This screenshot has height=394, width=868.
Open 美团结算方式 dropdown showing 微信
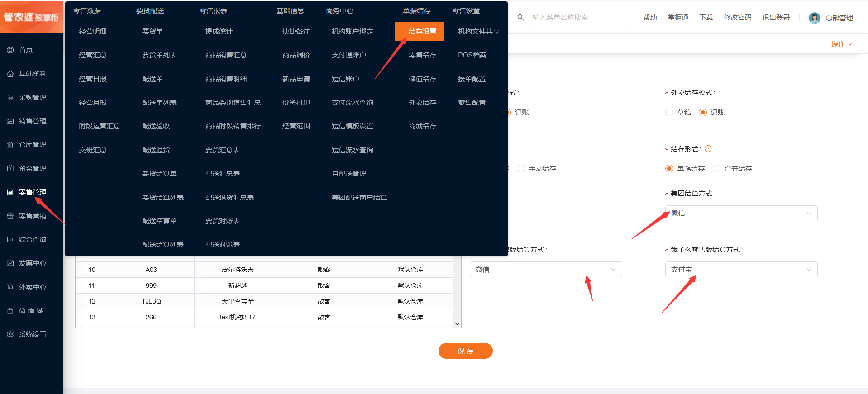click(x=741, y=213)
